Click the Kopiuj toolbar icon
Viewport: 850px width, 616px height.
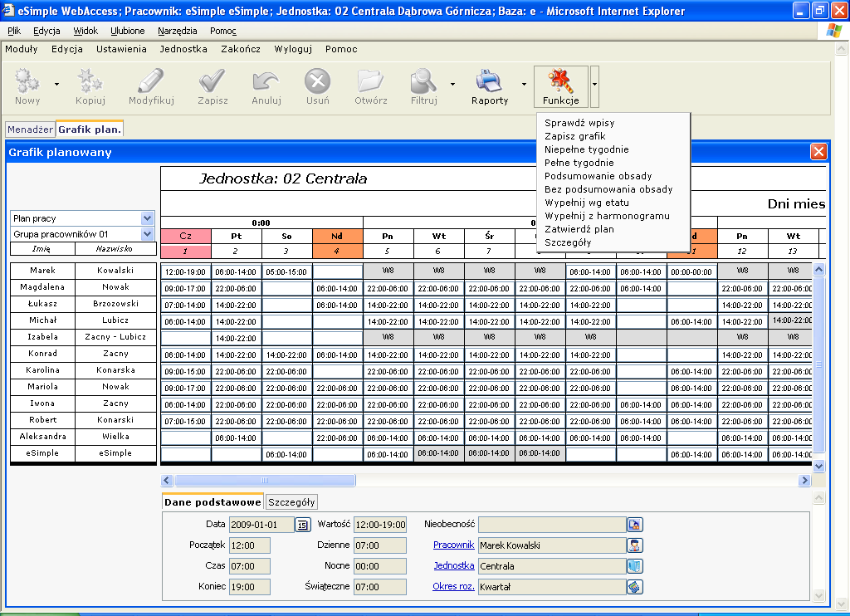(90, 81)
